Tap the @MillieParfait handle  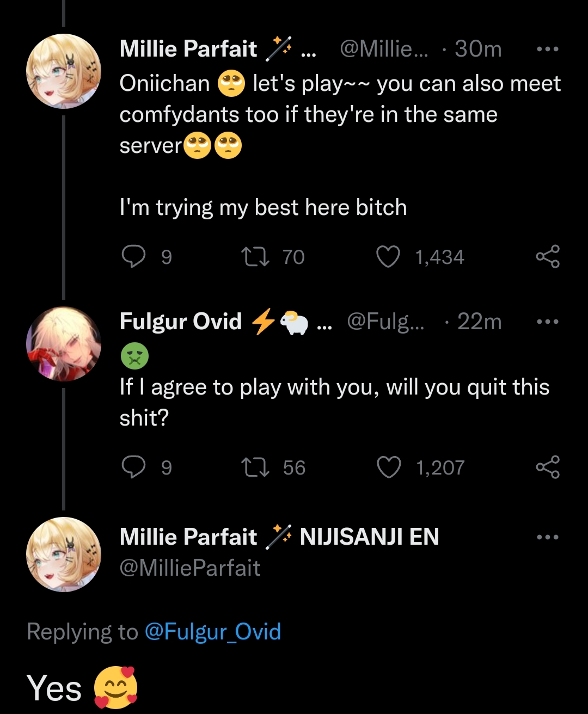[190, 568]
